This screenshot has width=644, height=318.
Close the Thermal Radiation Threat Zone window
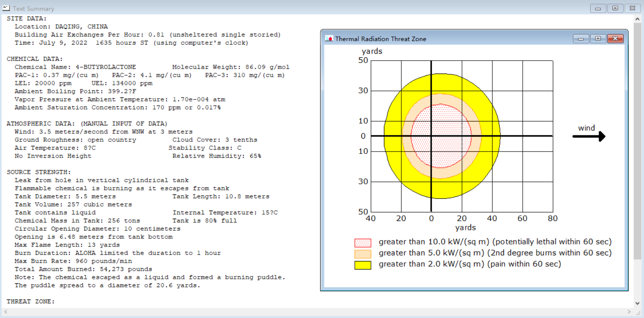tap(615, 39)
